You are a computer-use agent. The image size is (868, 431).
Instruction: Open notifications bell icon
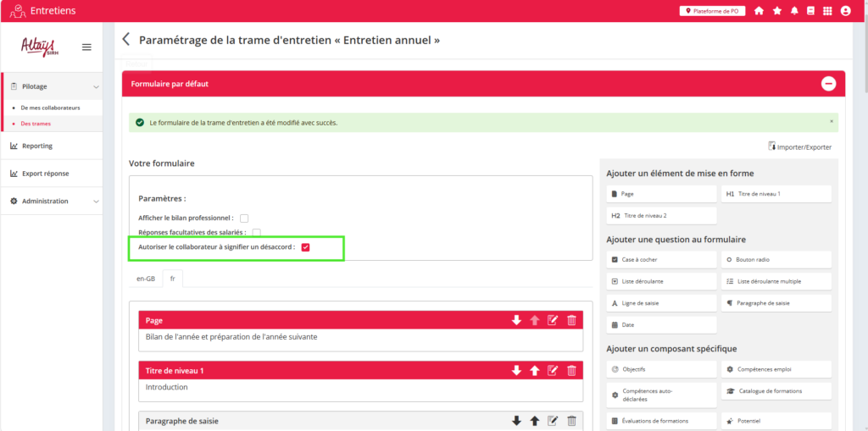point(794,11)
